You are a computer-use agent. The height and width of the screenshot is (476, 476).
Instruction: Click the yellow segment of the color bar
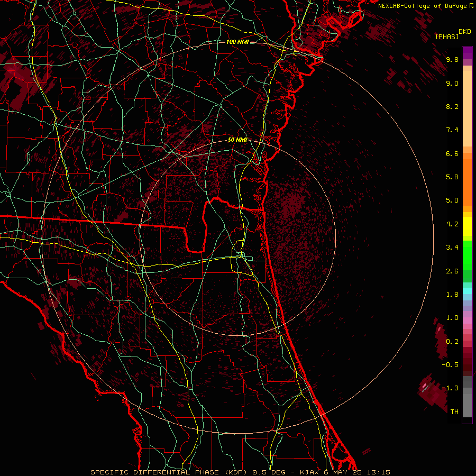click(x=467, y=226)
